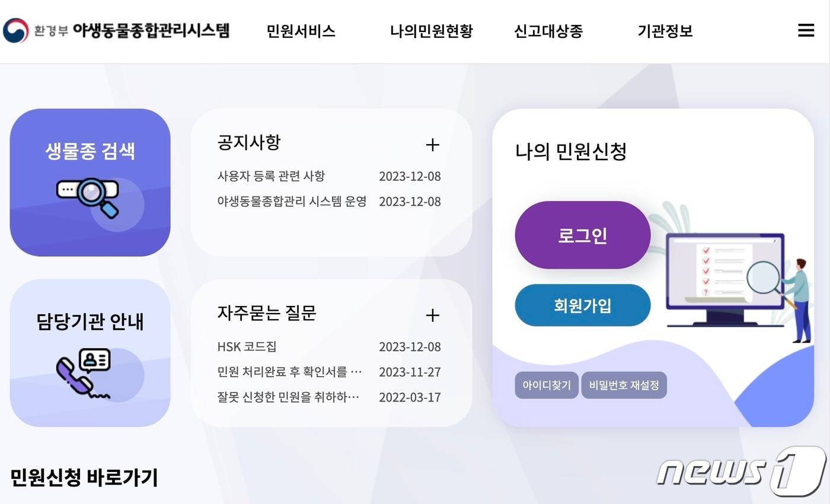Click the 환경부 ministry logo

pyautogui.click(x=15, y=28)
